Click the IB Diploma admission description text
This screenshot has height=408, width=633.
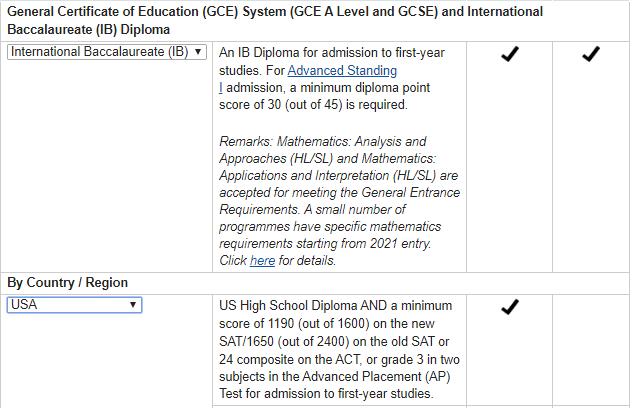pyautogui.click(x=332, y=79)
